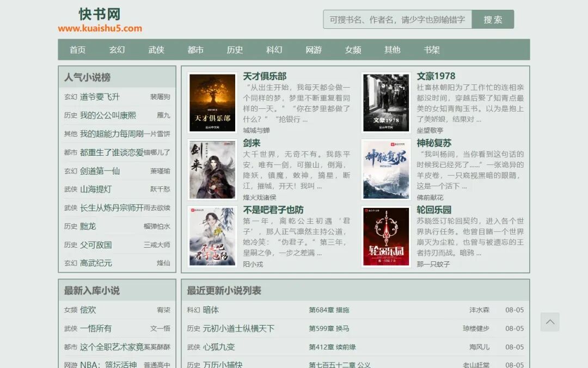The width and height of the screenshot is (588, 368).
Task: Click the 剑来 title link
Action: coord(252,143)
